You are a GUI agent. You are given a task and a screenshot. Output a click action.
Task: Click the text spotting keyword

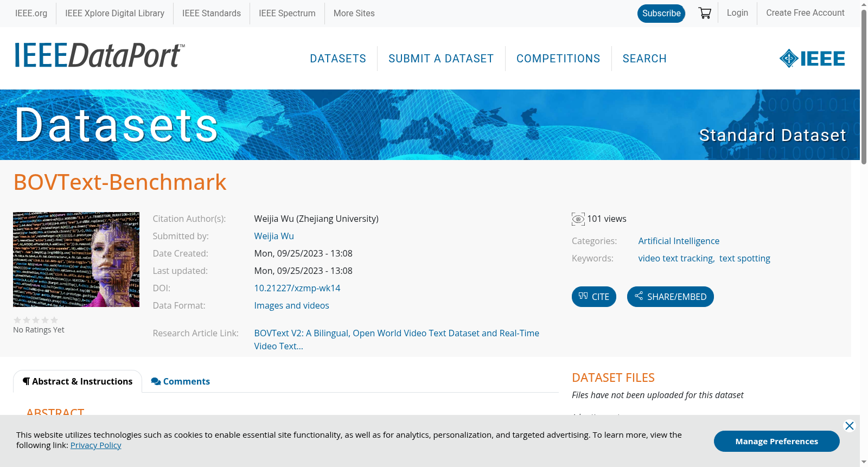(x=745, y=258)
